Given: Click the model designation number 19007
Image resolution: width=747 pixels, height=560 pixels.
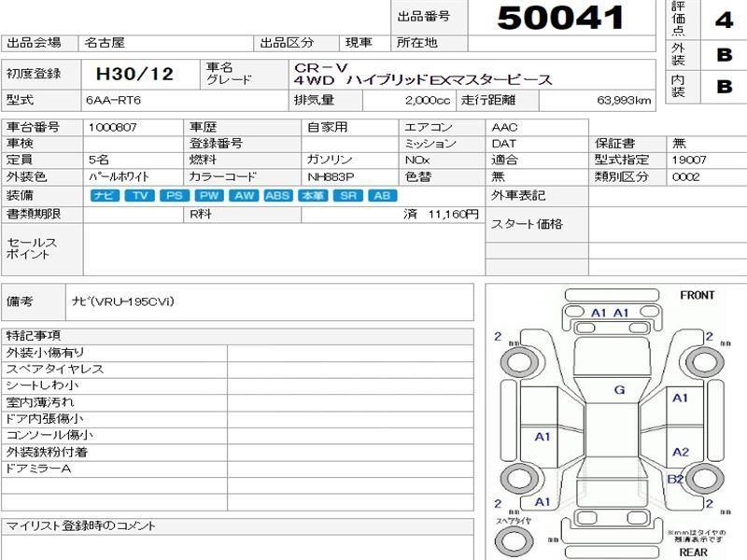Looking at the screenshot, I should pyautogui.click(x=689, y=160).
